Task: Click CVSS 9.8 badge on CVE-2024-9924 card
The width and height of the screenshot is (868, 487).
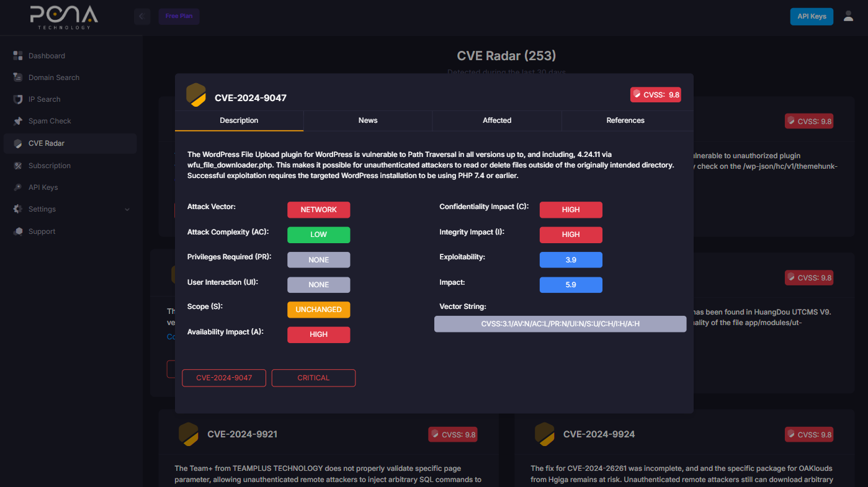Action: coord(809,434)
